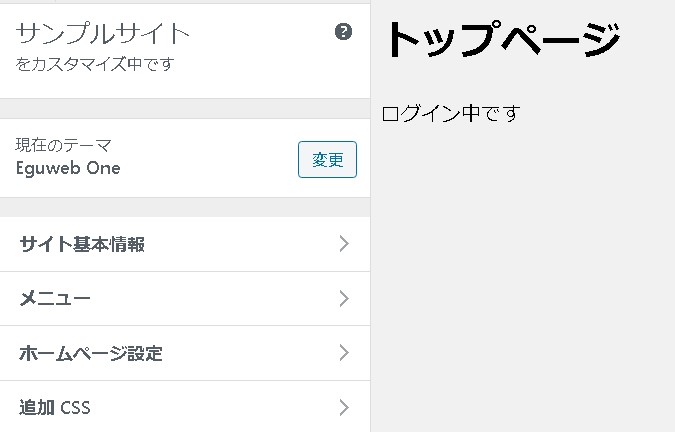Click the ログイン中です text in preview
The width and height of the screenshot is (675, 432).
point(452,113)
